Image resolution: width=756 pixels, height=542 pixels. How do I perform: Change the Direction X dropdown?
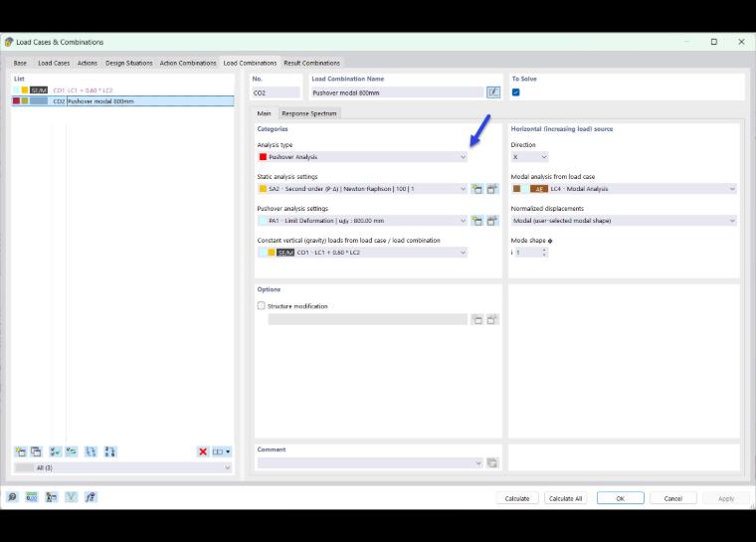529,157
